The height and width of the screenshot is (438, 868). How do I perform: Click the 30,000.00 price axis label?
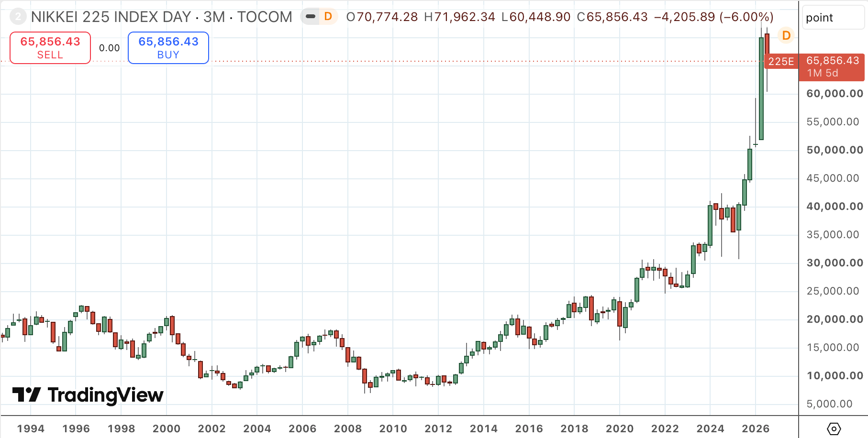(835, 263)
